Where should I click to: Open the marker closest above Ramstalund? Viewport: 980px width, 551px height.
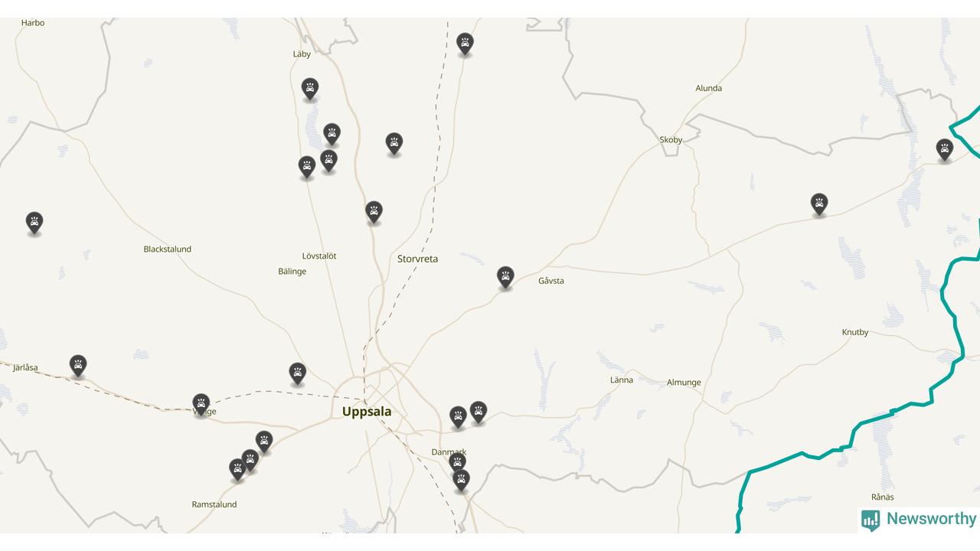(238, 469)
